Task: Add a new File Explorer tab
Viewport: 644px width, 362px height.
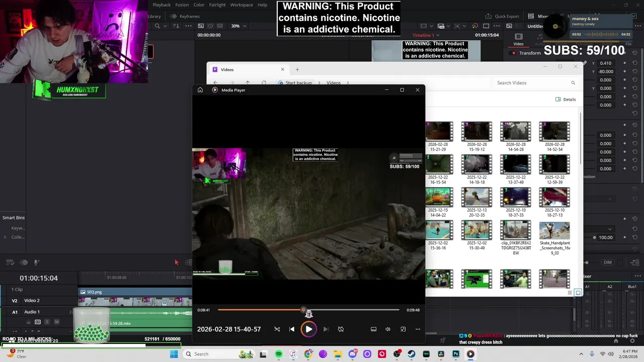Action: tap(297, 69)
